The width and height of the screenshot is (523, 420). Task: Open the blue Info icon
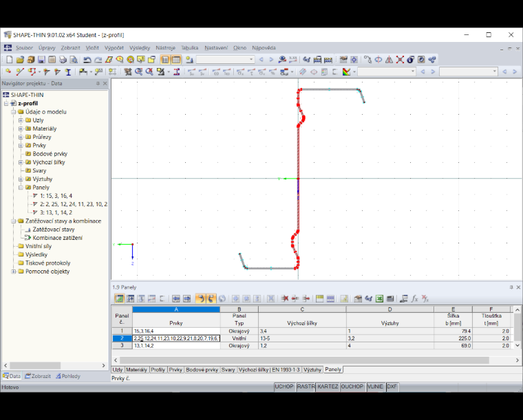[x=411, y=60]
